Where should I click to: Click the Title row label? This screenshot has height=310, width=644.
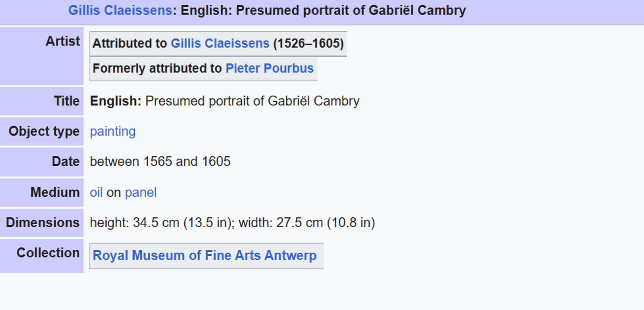click(x=66, y=101)
